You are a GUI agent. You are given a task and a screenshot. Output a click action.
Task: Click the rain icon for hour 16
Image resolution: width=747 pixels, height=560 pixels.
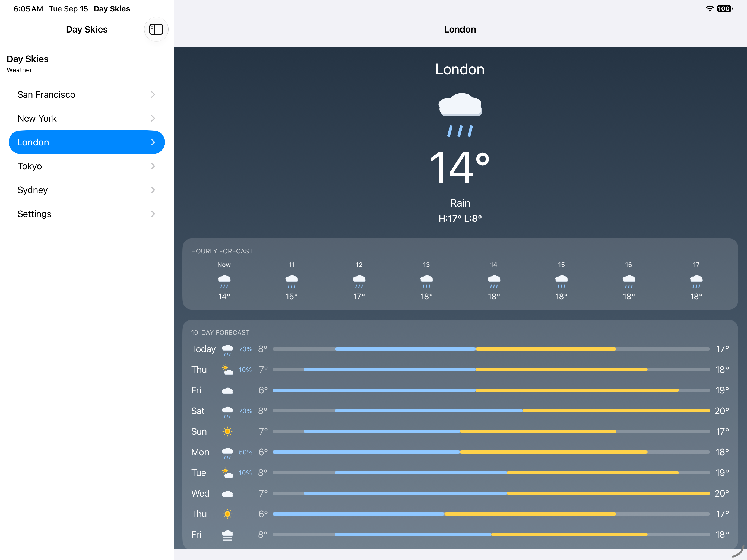tap(629, 282)
